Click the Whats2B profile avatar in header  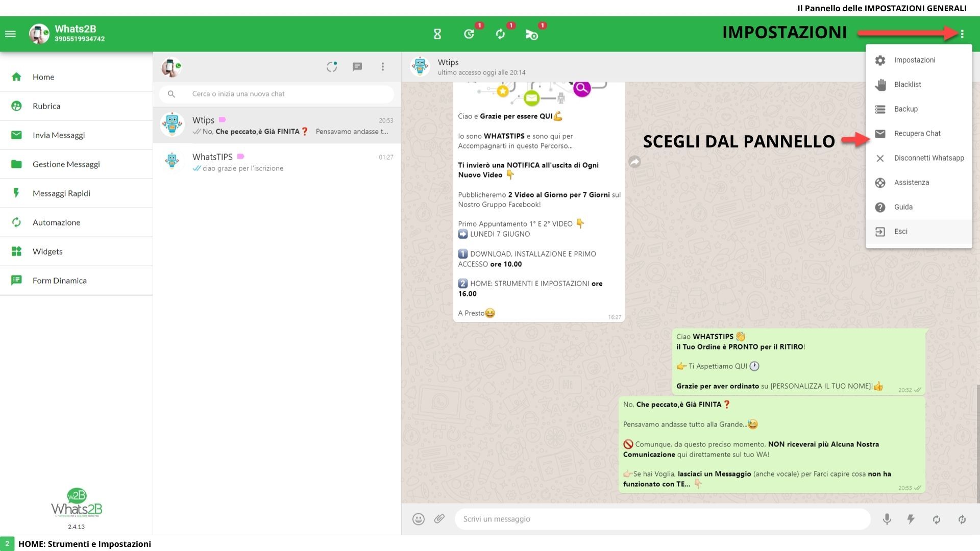39,34
